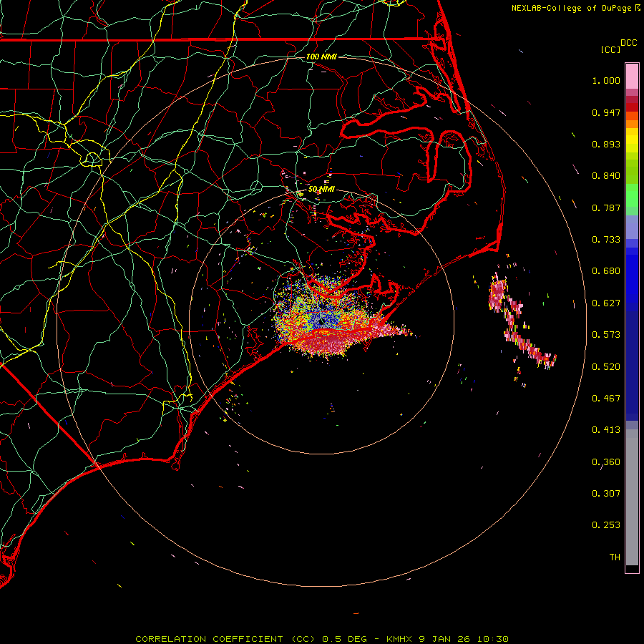This screenshot has height=644, width=644.
Task: Click the TH threshold label
Action: tap(615, 557)
